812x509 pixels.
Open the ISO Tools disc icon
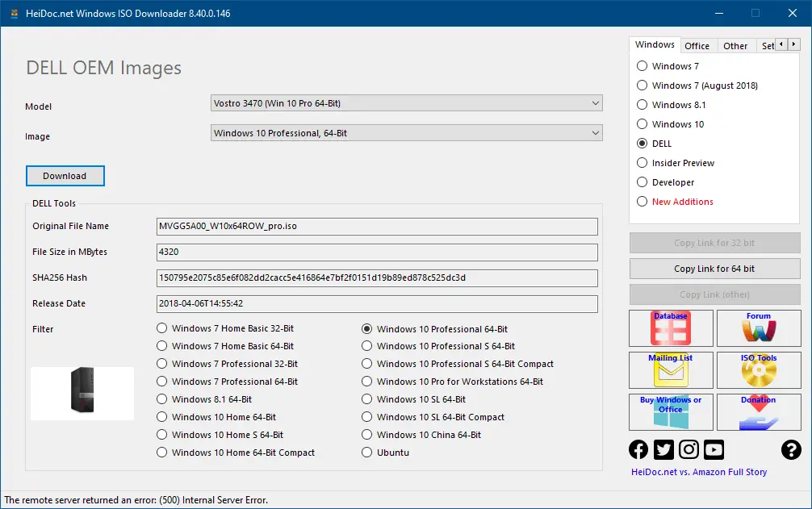coord(759,370)
